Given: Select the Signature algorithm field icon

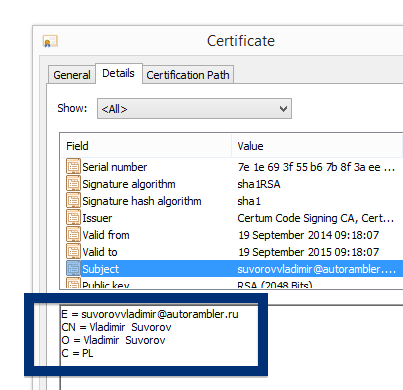Looking at the screenshot, I should point(73,183).
